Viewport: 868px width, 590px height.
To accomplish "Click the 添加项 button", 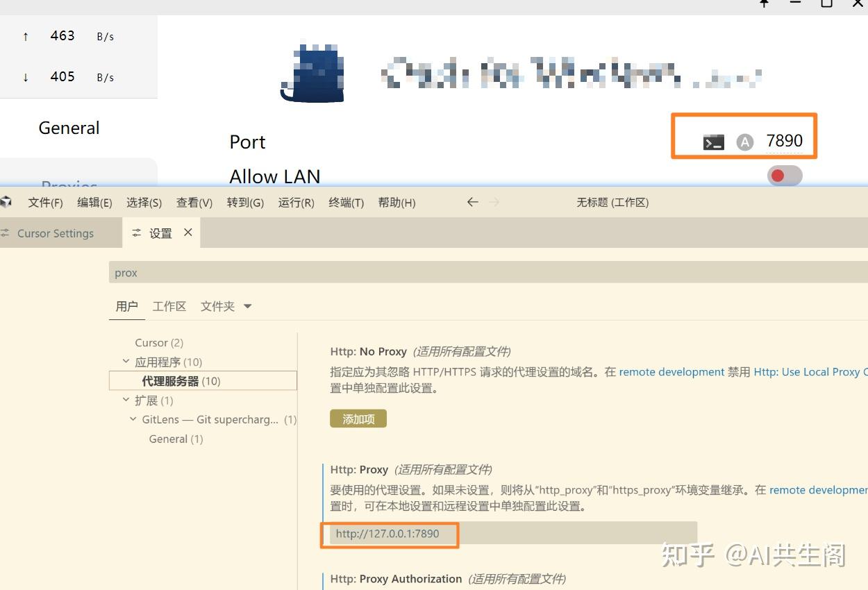I will tap(358, 419).
